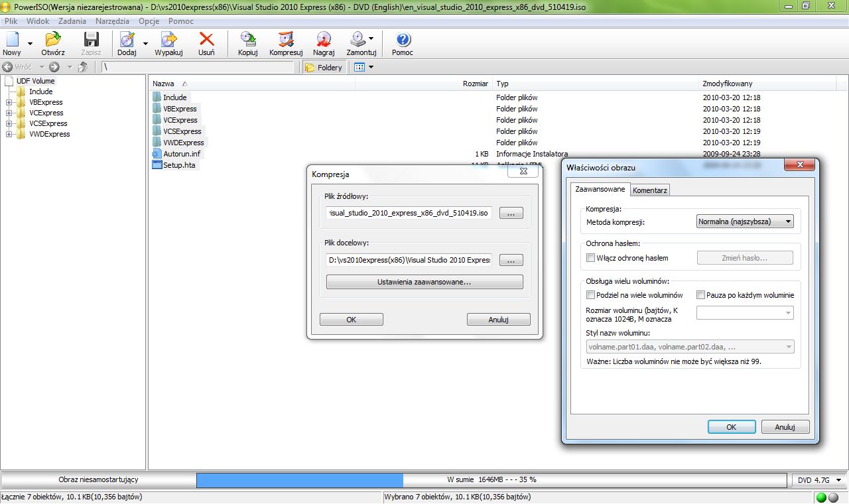Click Anuluj in Właściwości obrazu dialog
Viewport: 849px width, 504px height.
[x=785, y=427]
